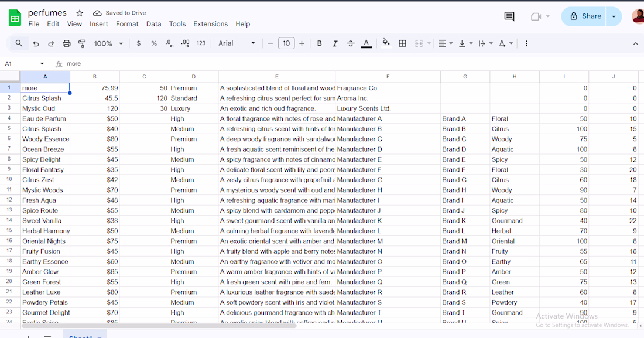The width and height of the screenshot is (644, 338).
Task: Click the paint format icon
Action: (x=82, y=43)
